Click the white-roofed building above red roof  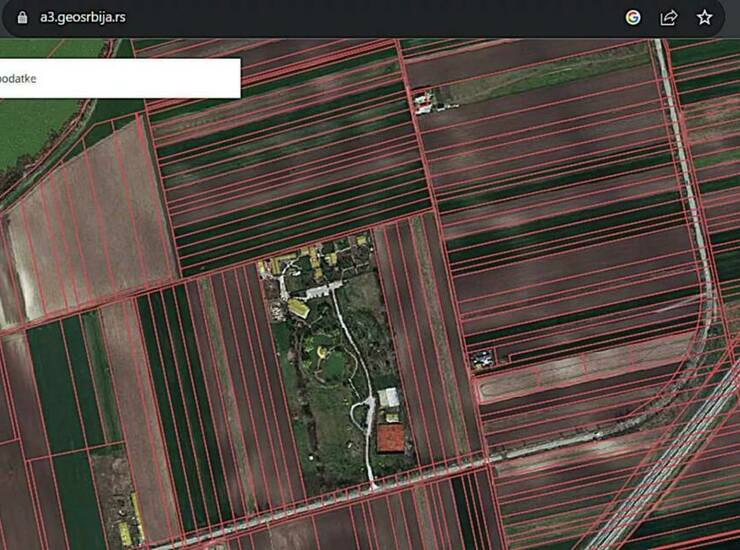click(x=389, y=398)
